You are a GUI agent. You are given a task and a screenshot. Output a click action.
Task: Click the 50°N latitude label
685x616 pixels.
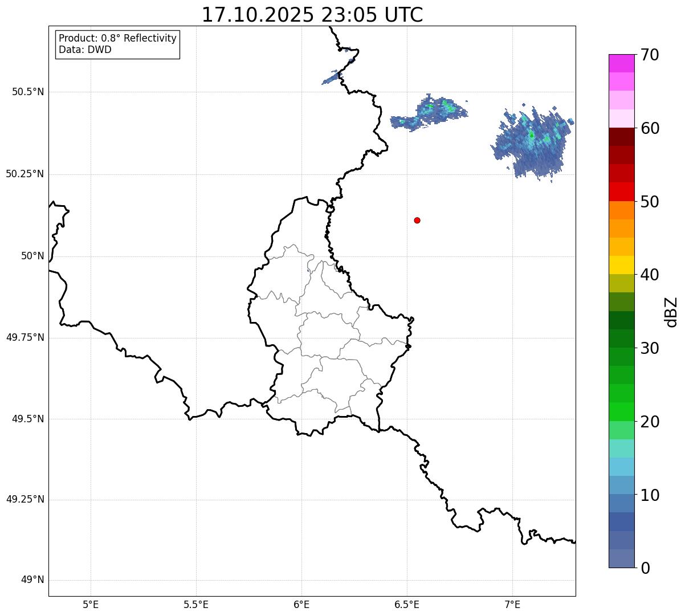[x=32, y=256]
